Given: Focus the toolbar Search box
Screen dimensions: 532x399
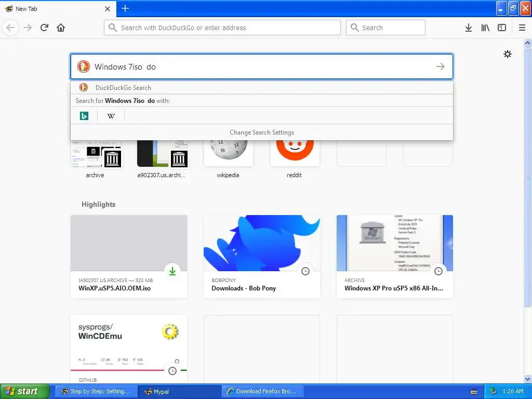Looking at the screenshot, I should (385, 28).
